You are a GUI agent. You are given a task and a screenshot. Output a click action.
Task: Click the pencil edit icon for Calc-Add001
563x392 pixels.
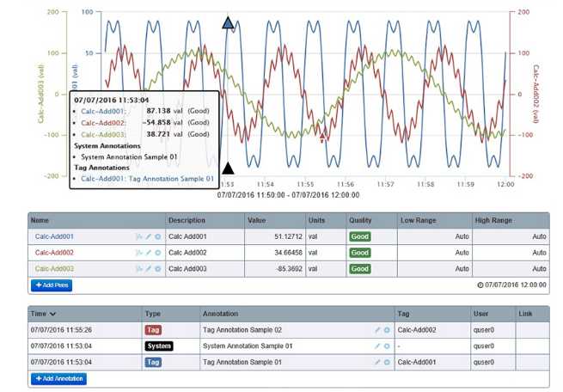pos(148,236)
